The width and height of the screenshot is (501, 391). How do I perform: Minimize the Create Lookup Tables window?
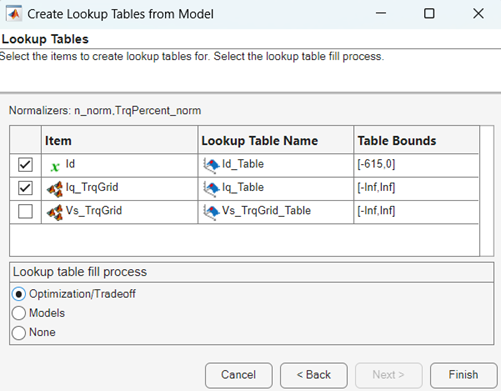point(381,14)
